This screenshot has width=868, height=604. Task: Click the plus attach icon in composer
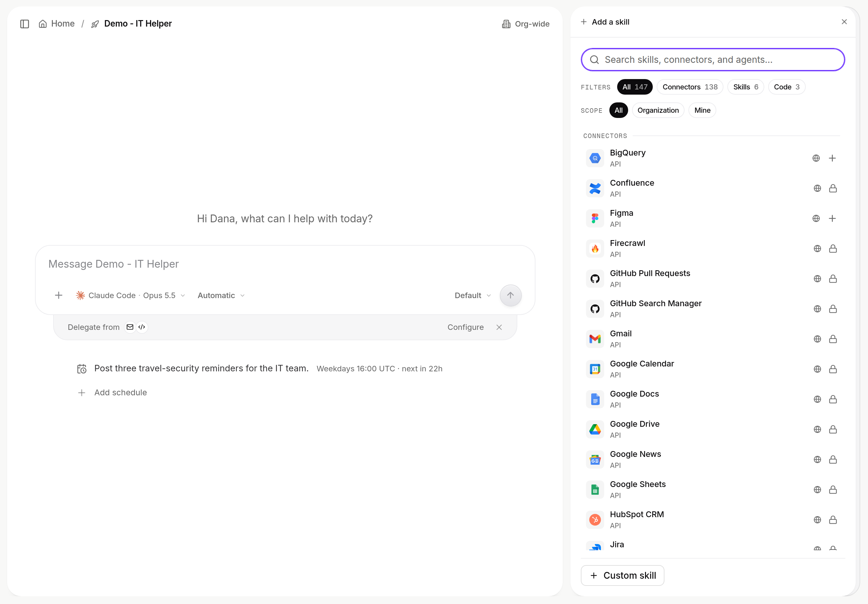[x=59, y=296]
